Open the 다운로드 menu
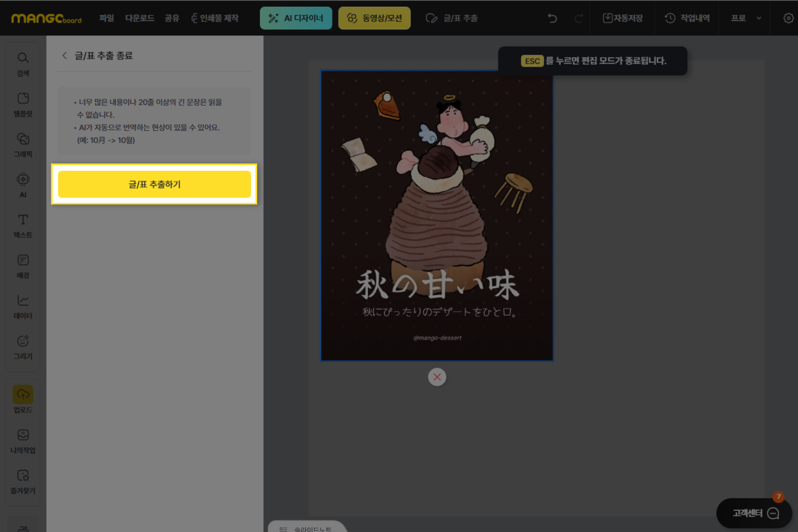Screen dimensions: 798x532 [x=140, y=18]
